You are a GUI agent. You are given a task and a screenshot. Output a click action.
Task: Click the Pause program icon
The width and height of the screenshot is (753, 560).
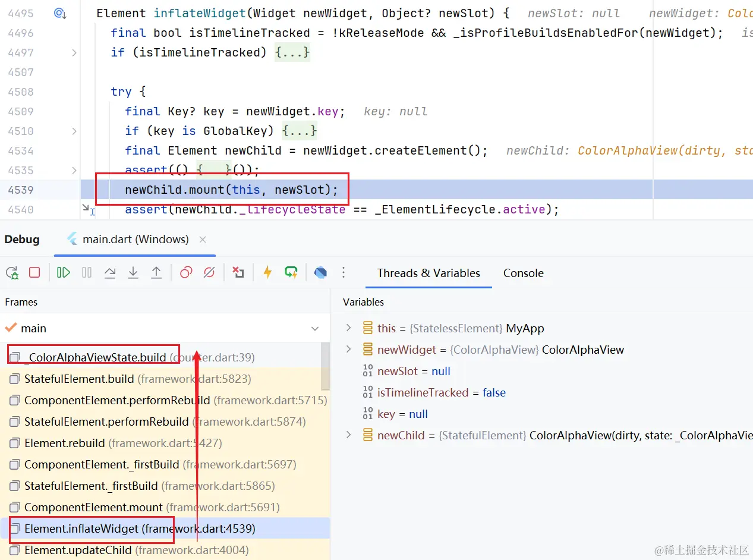87,272
